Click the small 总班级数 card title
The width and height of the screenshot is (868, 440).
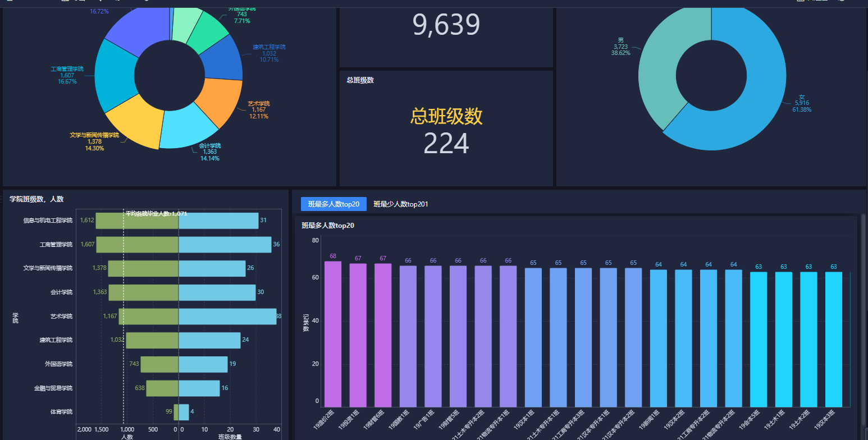[360, 80]
